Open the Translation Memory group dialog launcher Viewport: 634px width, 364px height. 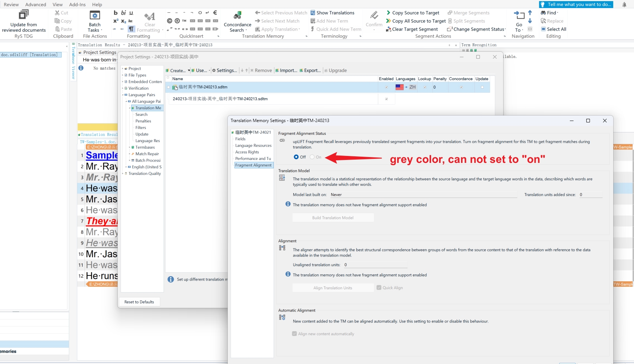(306, 36)
